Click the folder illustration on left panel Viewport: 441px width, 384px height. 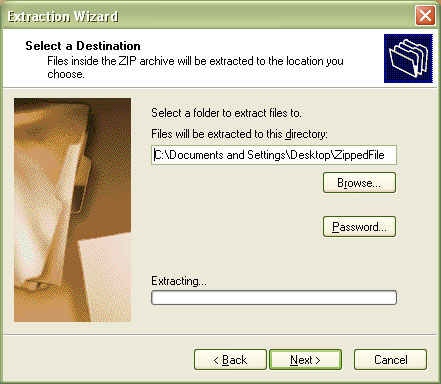coord(72,210)
